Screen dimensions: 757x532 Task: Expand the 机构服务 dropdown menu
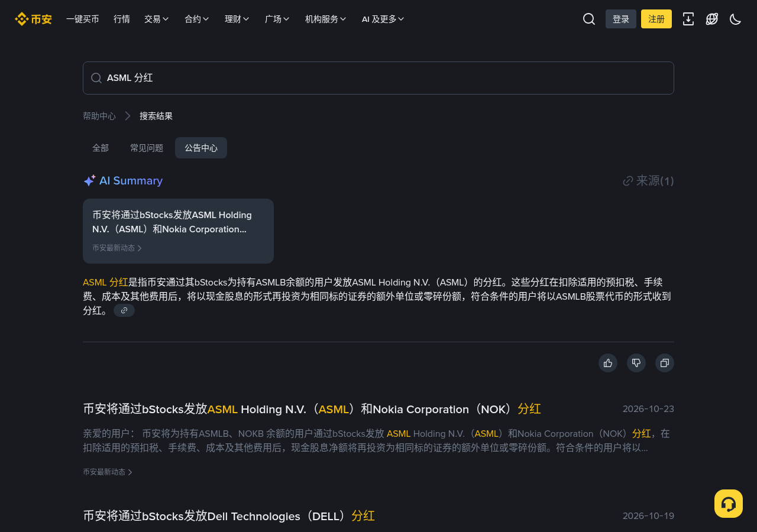point(326,19)
